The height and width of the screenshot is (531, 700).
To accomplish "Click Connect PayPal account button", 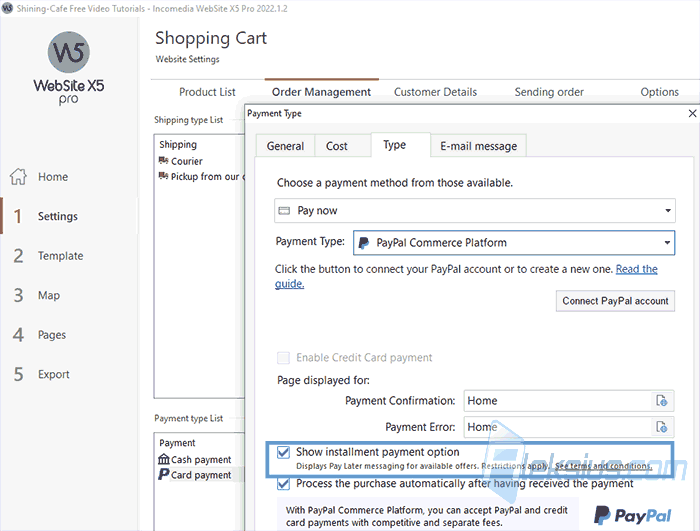I will [x=615, y=301].
